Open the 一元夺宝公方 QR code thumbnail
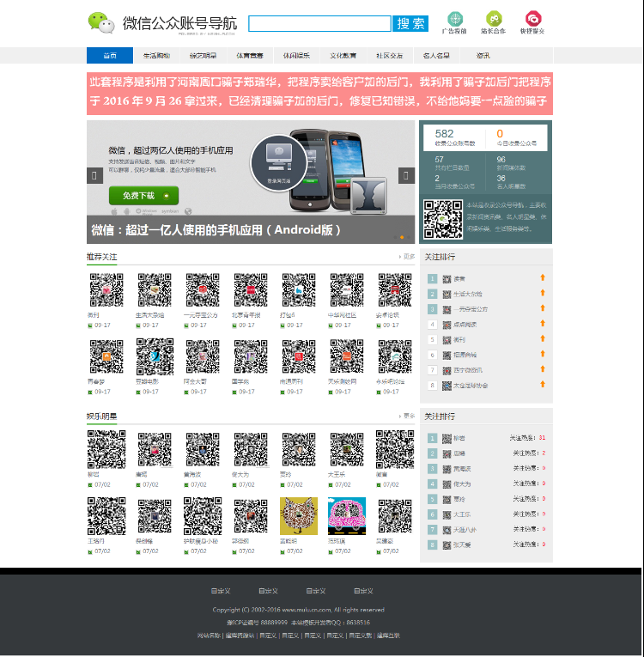644x657 pixels. point(203,290)
